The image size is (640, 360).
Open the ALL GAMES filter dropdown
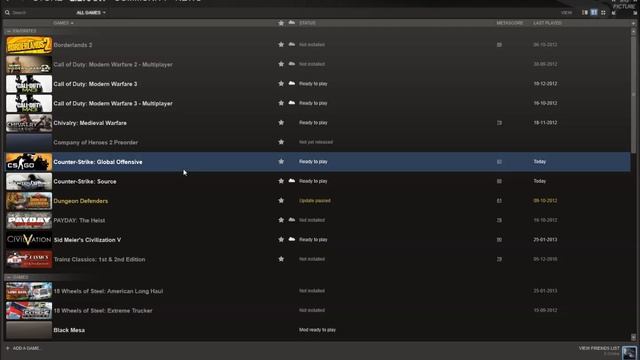(x=91, y=13)
